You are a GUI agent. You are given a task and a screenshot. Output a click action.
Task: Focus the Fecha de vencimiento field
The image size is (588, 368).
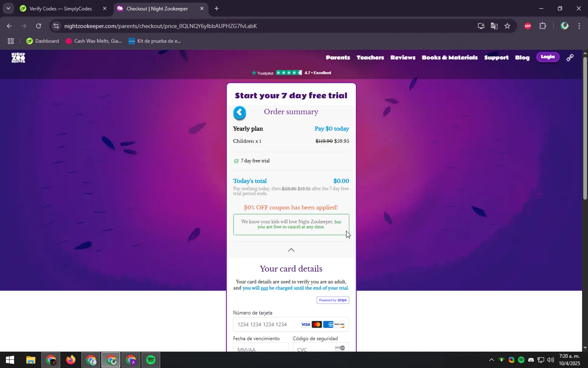(x=261, y=348)
